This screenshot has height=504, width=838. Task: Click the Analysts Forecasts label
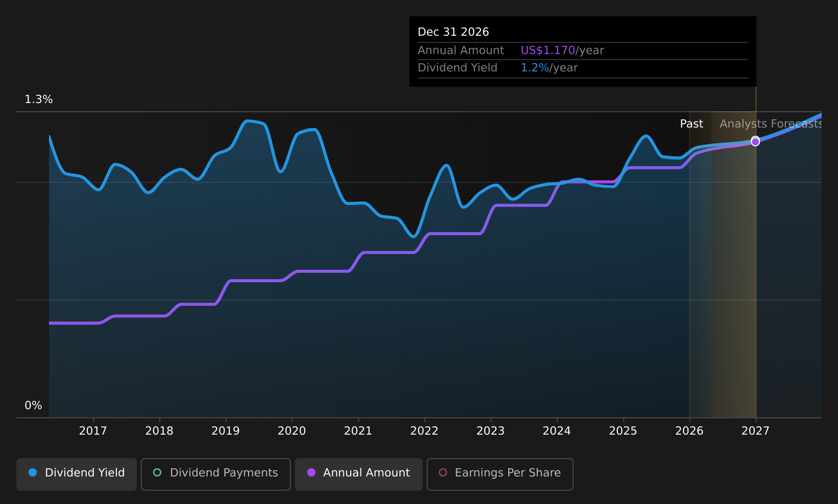771,124
